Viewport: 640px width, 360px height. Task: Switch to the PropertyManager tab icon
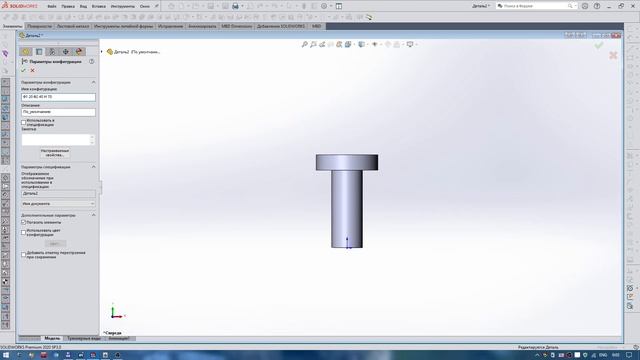tap(39, 52)
